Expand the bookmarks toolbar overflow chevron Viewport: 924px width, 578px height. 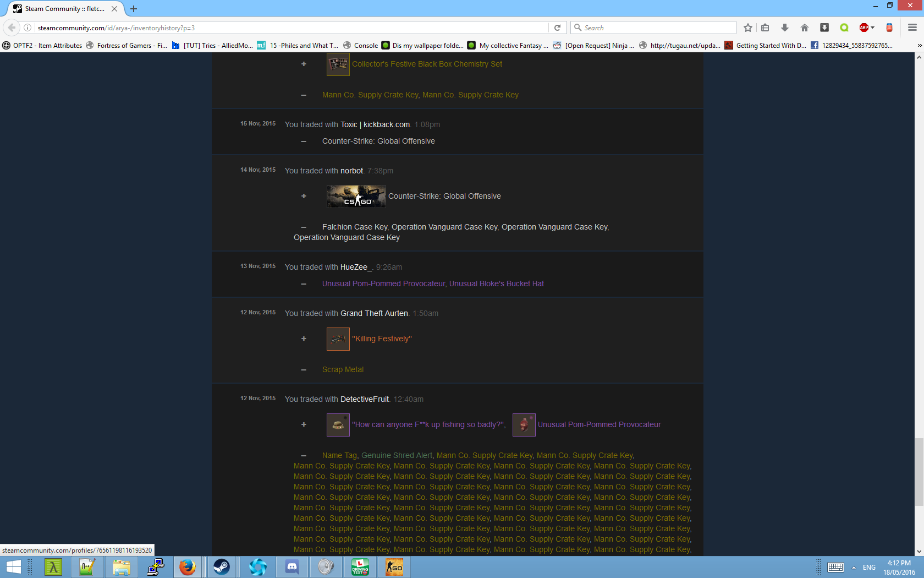(919, 46)
